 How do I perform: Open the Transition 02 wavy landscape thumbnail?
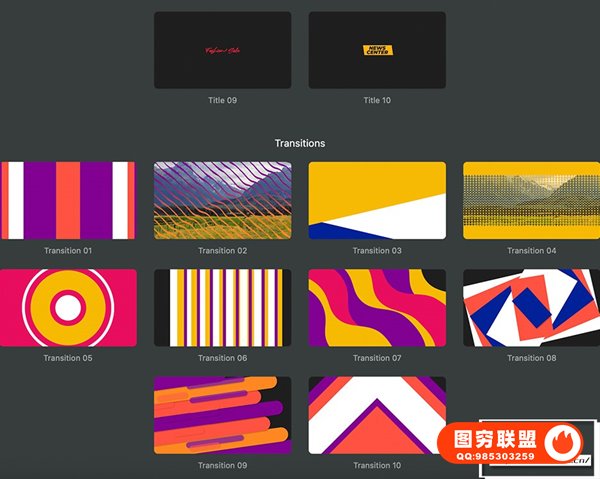222,200
